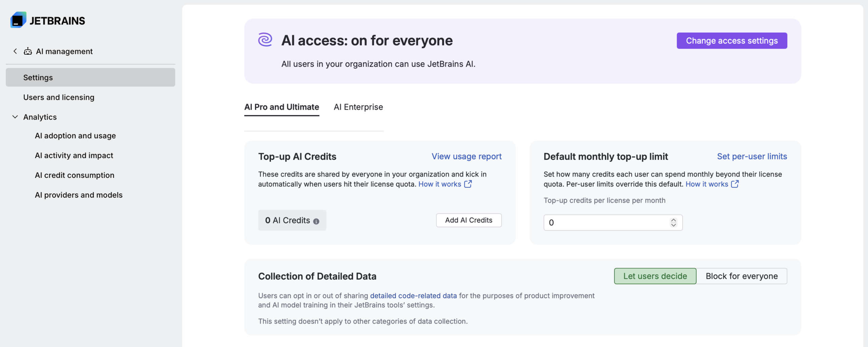The image size is (868, 347).
Task: Increase top-up credits with stepper up arrow
Action: tap(673, 220)
